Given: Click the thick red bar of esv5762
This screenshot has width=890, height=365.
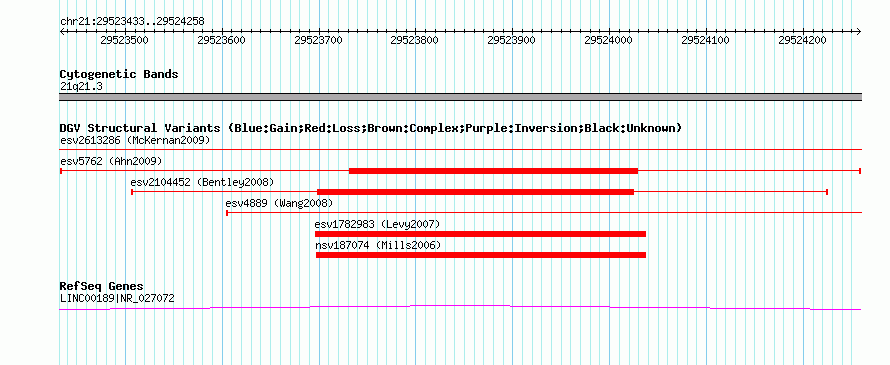Looking at the screenshot, I should [493, 171].
